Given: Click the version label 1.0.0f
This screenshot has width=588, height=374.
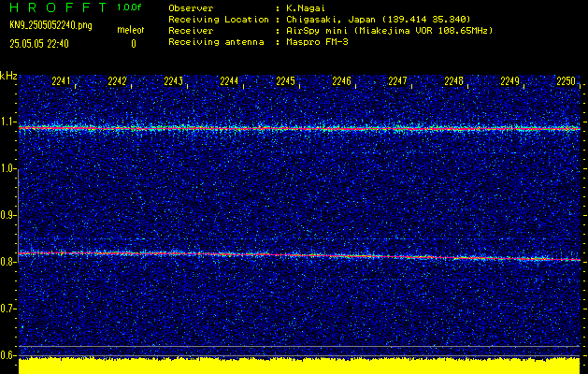Looking at the screenshot, I should click(x=129, y=7).
